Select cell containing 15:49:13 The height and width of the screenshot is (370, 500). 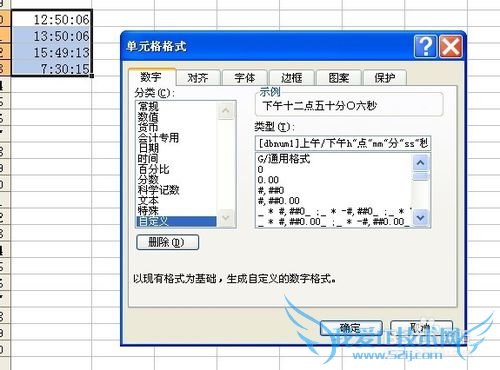pos(52,52)
